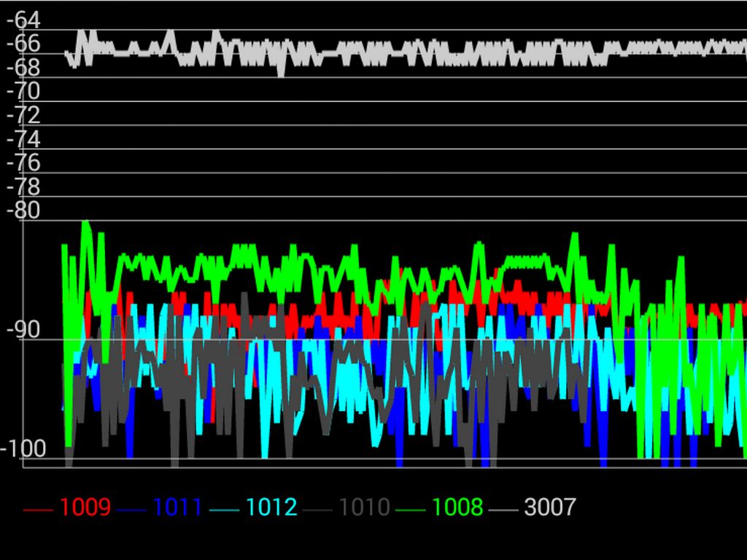
Task: Click the -68 y-axis label
Action: 23,67
